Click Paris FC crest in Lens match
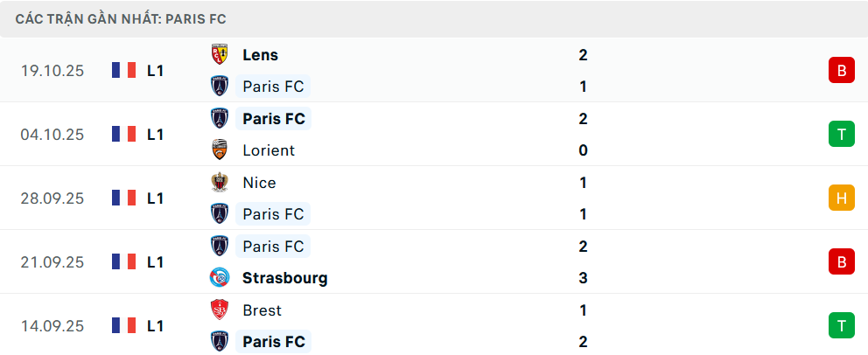 tap(220, 87)
